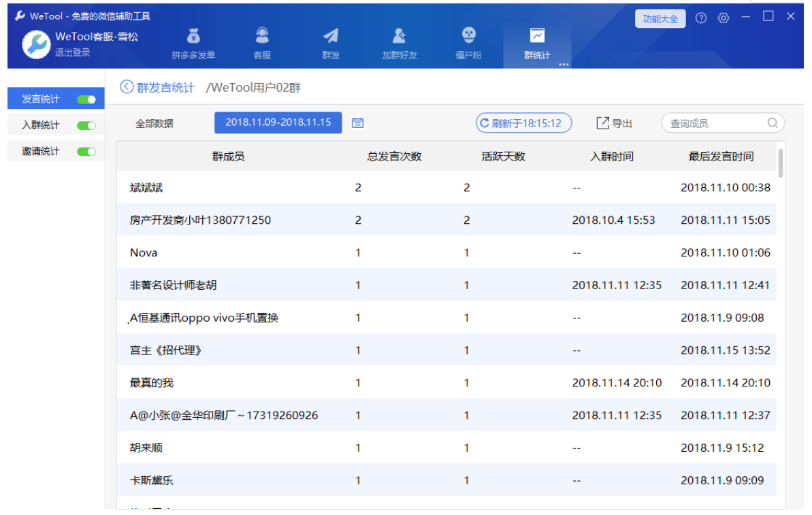Viewport: 812px width, 515px height.
Task: Open the 拼多多发单 tool
Action: [x=193, y=44]
